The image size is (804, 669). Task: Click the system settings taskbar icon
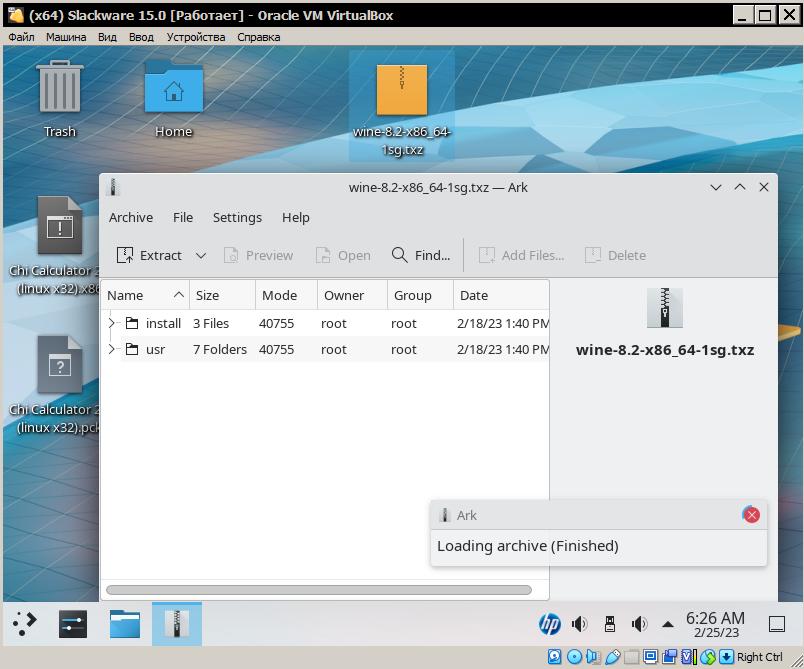(74, 624)
